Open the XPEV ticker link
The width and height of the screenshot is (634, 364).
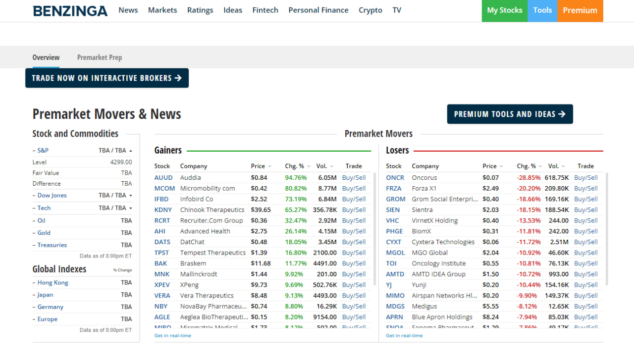[x=162, y=285]
